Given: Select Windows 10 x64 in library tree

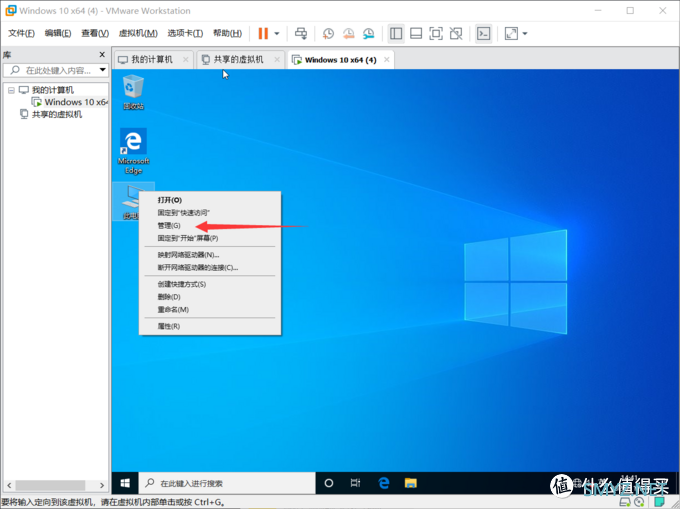Looking at the screenshot, I should (x=71, y=102).
